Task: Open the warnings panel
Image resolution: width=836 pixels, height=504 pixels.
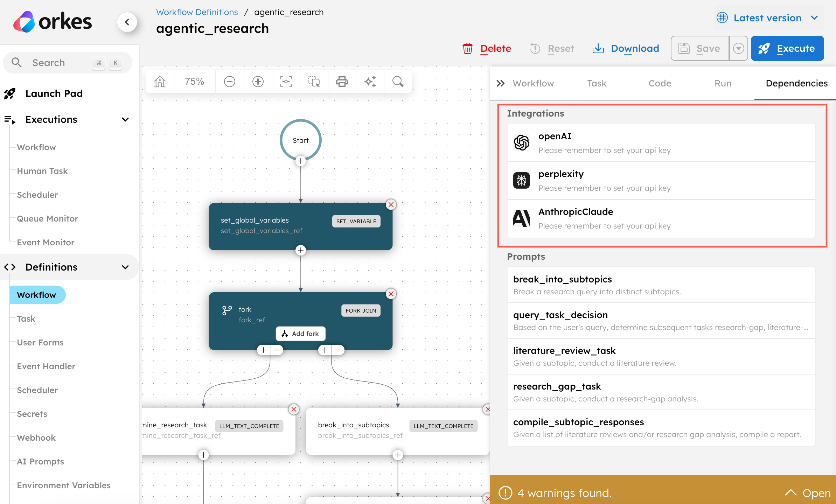Action: click(807, 493)
